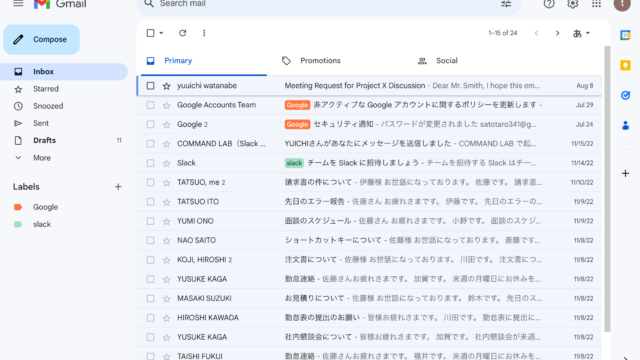Open the Google apps grid
Screen dimensions: 640x360
[596, 4]
